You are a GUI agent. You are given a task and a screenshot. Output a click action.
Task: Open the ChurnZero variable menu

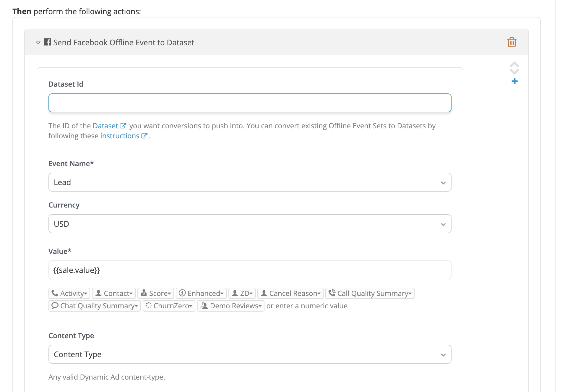169,306
